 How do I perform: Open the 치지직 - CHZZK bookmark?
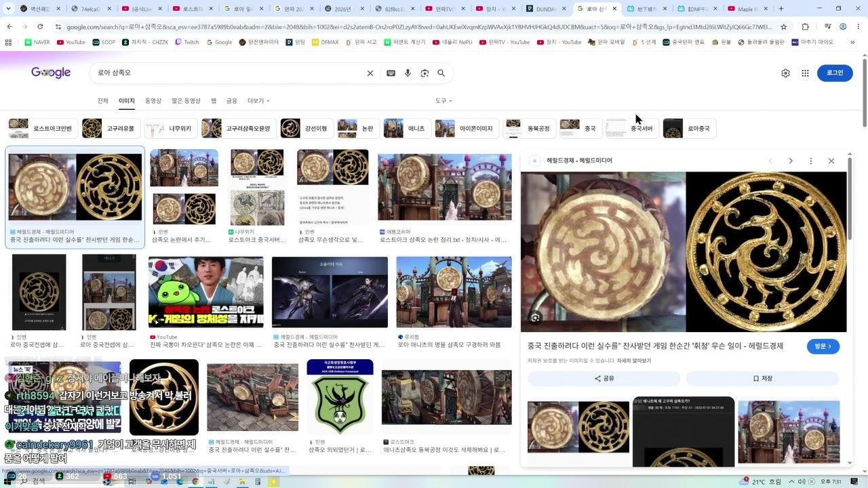pos(145,42)
